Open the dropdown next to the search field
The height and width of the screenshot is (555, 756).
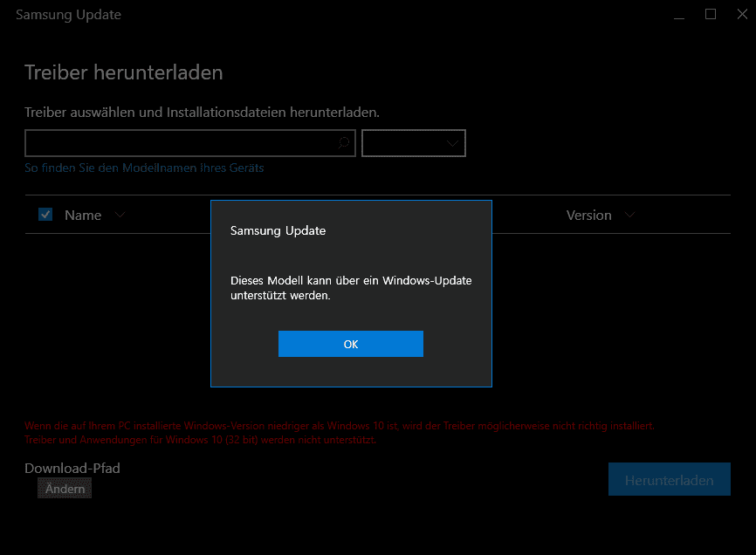tap(414, 143)
